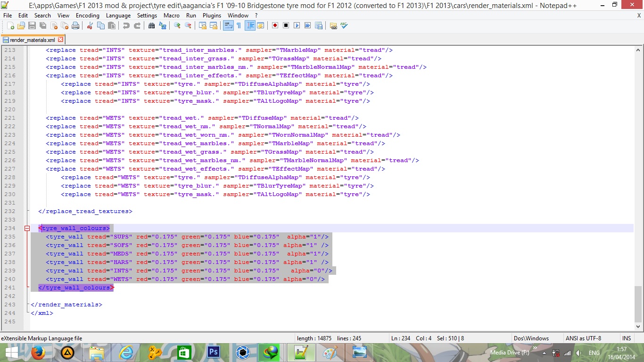Open the Settings menu
Screen dimensions: 644x362
point(147,15)
